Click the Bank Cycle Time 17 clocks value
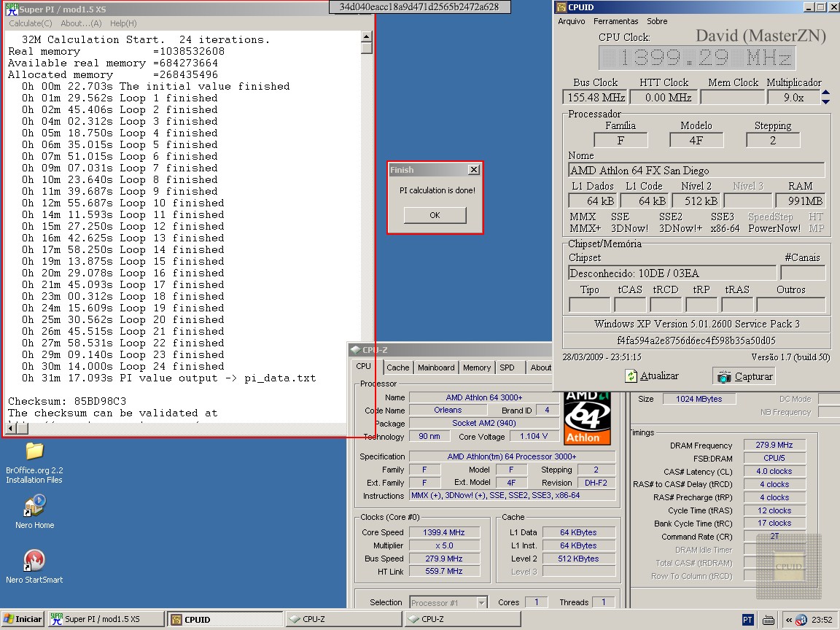The width and height of the screenshot is (840, 630). pos(774,524)
